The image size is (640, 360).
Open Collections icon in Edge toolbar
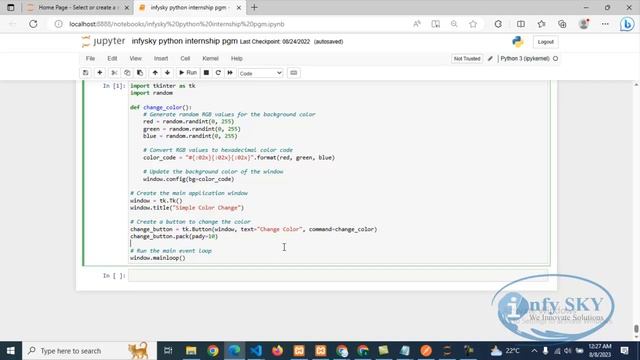[562, 24]
